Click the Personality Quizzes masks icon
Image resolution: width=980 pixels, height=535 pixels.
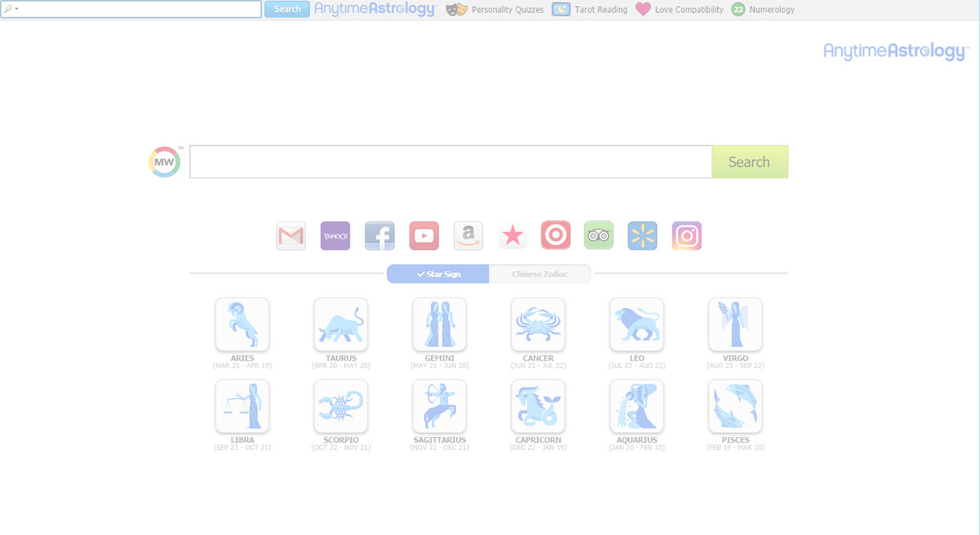click(x=457, y=9)
